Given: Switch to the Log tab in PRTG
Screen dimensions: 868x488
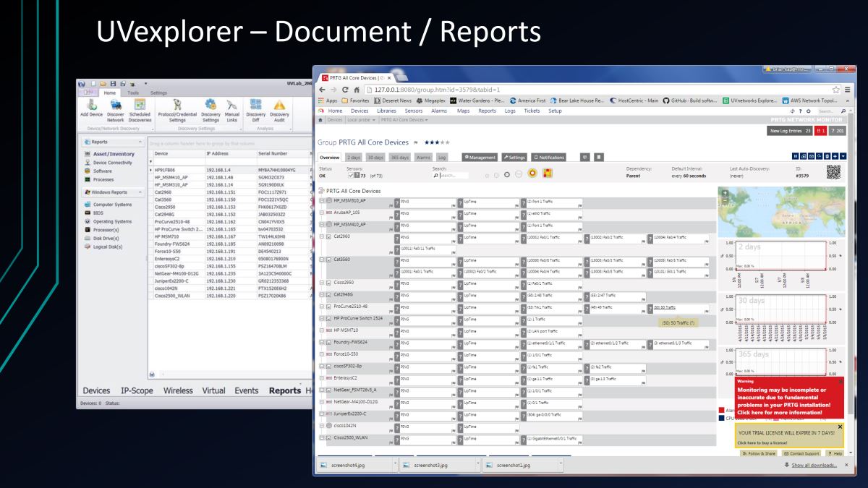Looking at the screenshot, I should click(441, 157).
